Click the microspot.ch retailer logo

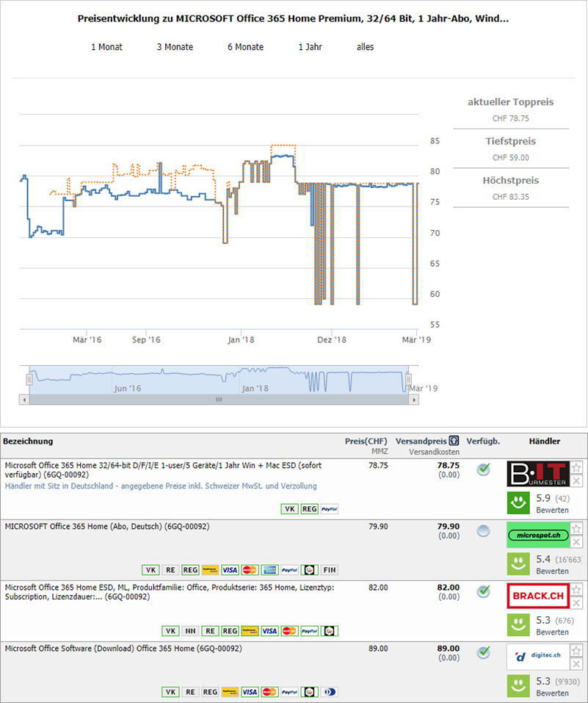[538, 535]
